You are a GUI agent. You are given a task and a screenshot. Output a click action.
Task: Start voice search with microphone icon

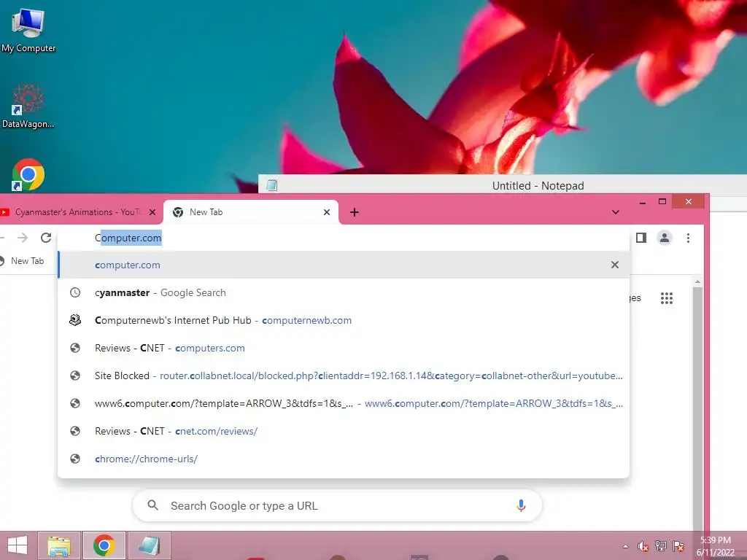[x=521, y=505]
